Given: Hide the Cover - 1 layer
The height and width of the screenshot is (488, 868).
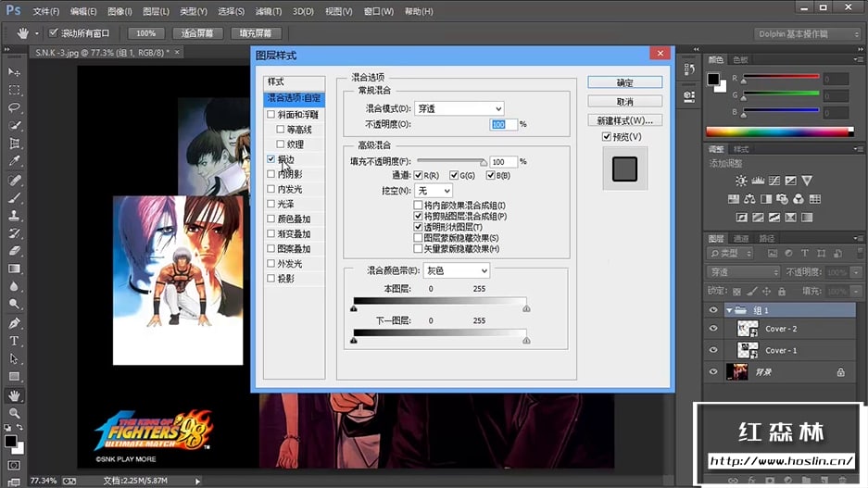Looking at the screenshot, I should coord(713,350).
